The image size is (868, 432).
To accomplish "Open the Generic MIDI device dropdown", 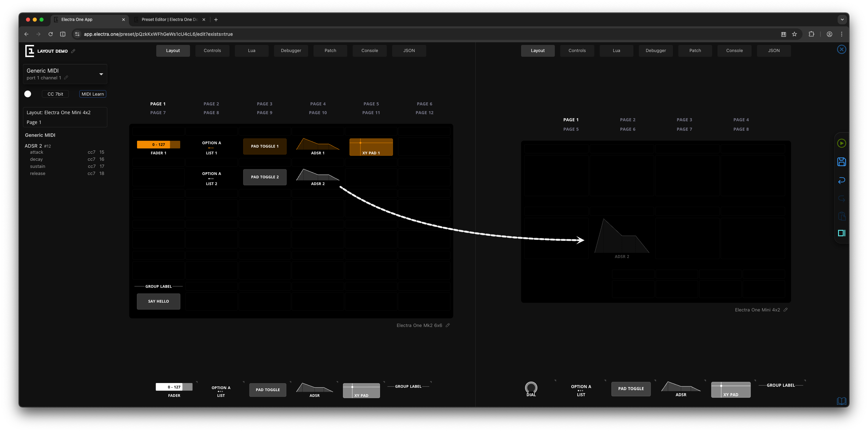I will (101, 74).
